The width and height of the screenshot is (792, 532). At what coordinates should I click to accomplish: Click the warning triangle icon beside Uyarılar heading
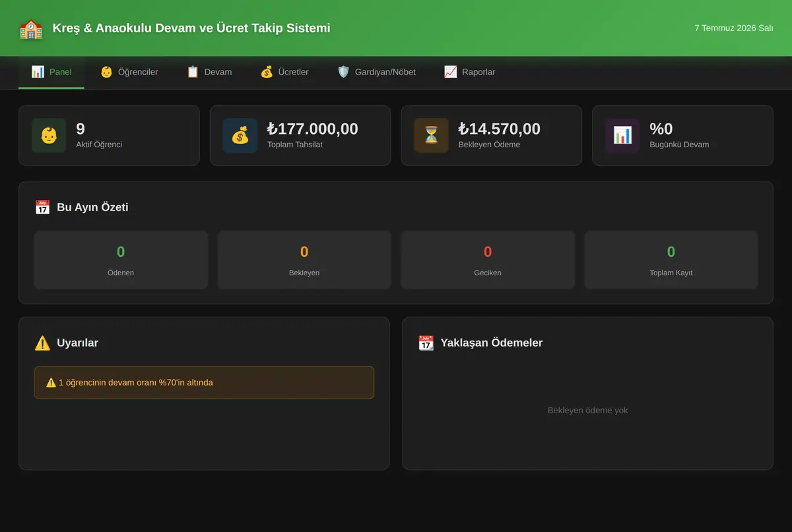(x=42, y=343)
